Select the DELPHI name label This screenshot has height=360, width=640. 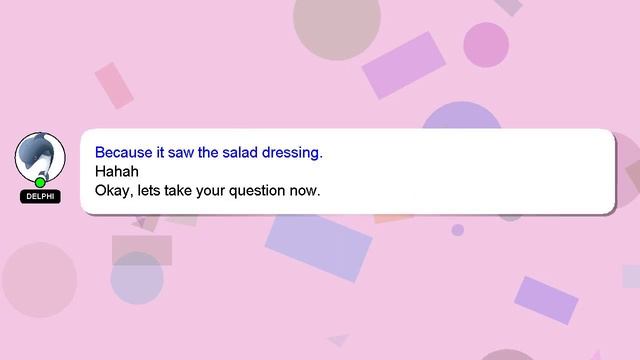click(x=40, y=196)
